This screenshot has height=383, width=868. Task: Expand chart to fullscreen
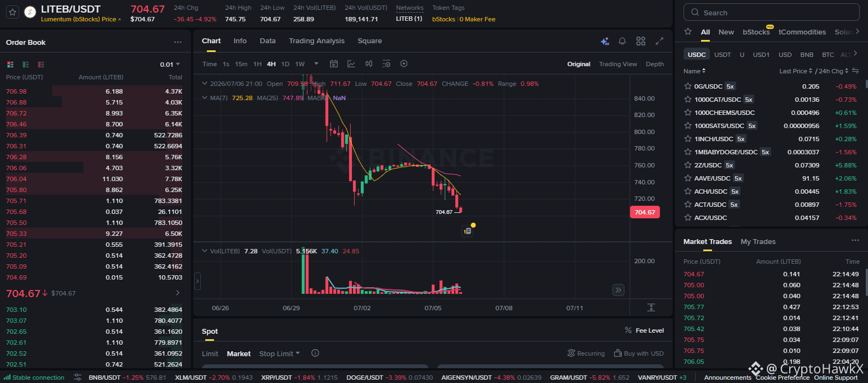point(659,41)
